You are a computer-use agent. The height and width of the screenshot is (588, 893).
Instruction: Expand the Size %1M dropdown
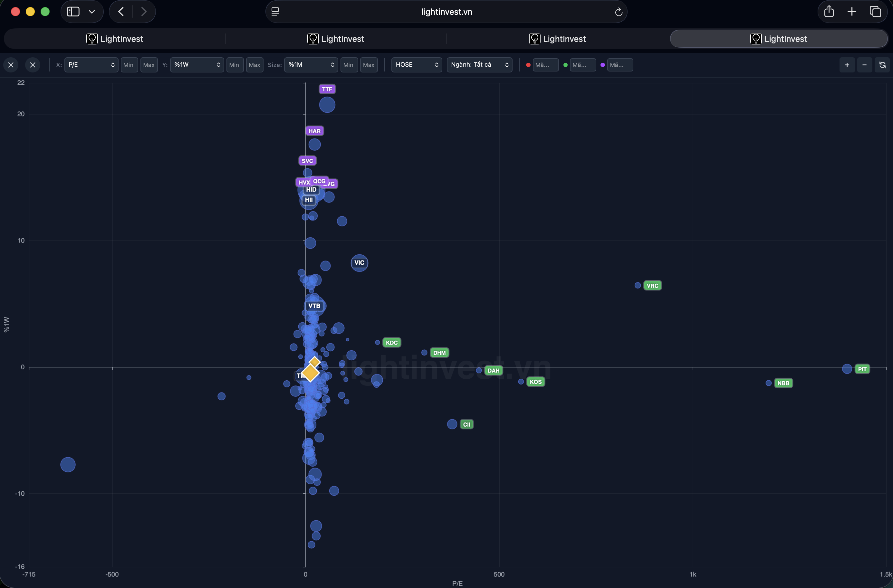tap(311, 65)
